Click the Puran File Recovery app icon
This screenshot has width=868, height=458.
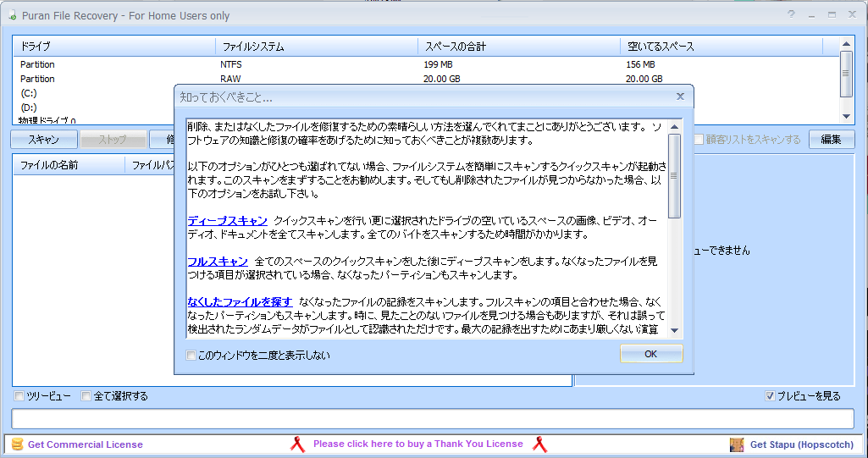12,15
